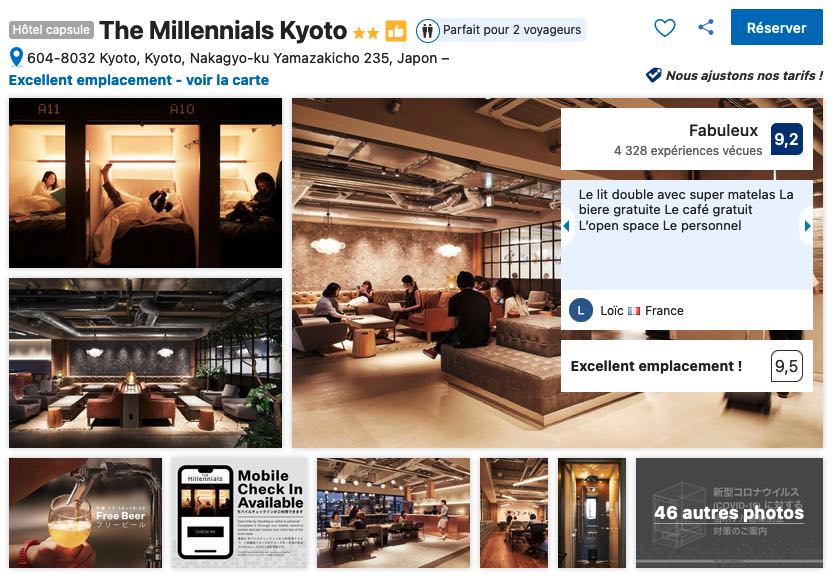Show previous review with left arrow
The width and height of the screenshot is (836, 584).
click(566, 226)
